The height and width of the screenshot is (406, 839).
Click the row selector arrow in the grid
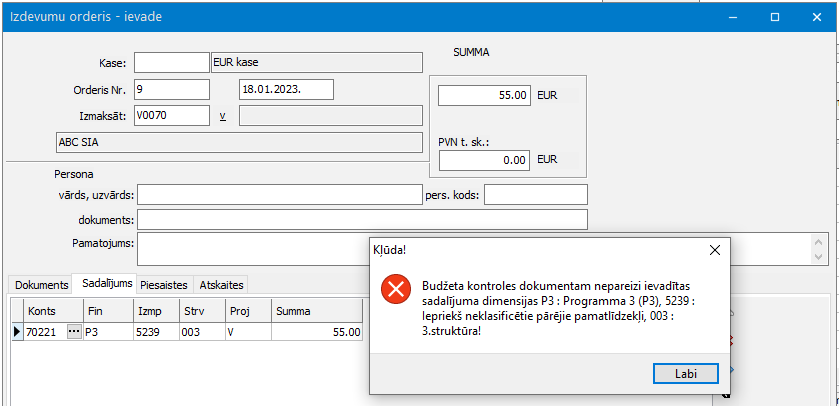[x=18, y=332]
